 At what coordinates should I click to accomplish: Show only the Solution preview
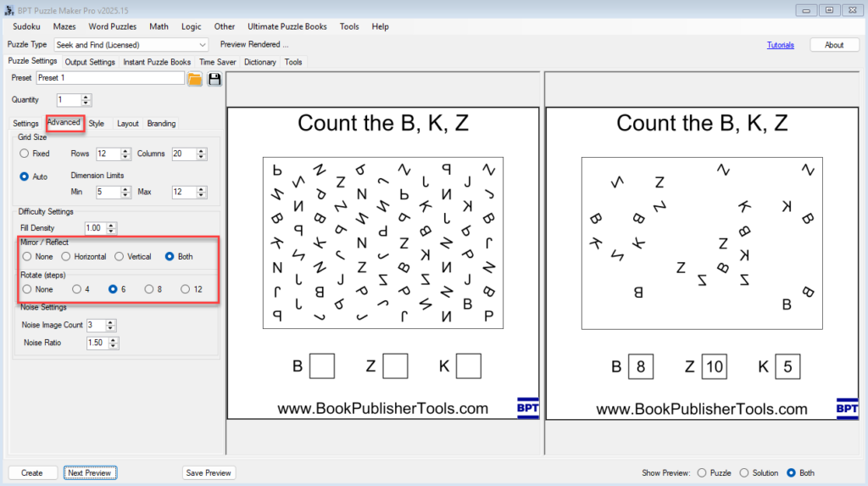[744, 472]
